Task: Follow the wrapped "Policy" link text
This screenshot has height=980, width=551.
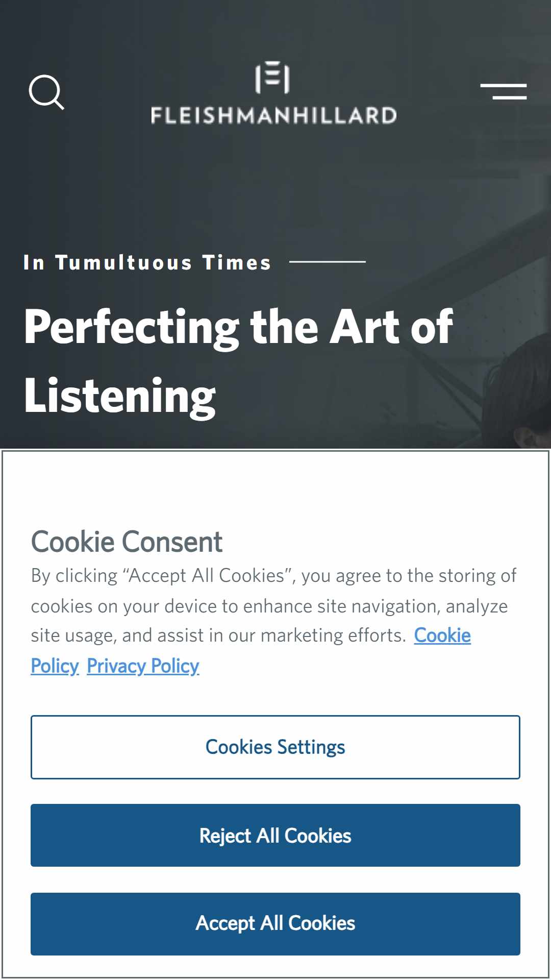Action: point(55,666)
